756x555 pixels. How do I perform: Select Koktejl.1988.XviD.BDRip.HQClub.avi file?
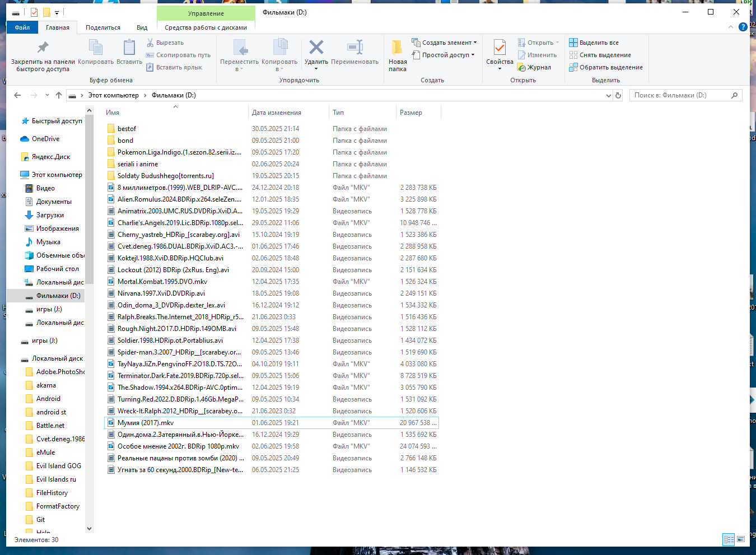coord(170,258)
